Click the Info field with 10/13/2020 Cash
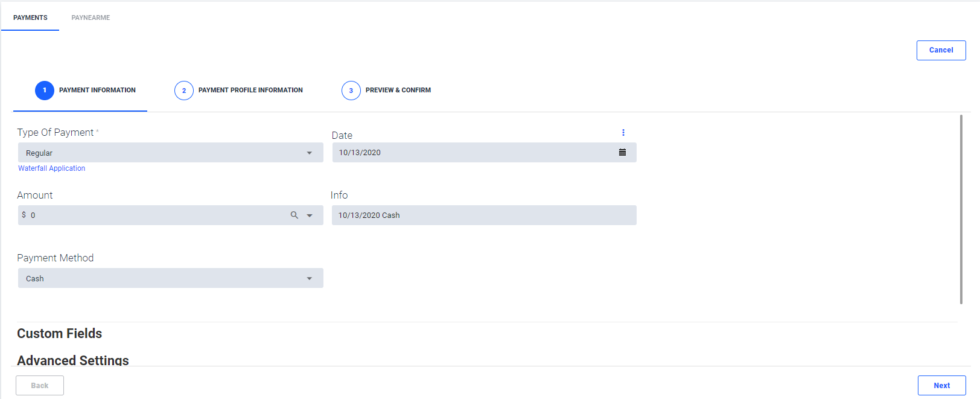This screenshot has width=980, height=399. [x=484, y=215]
